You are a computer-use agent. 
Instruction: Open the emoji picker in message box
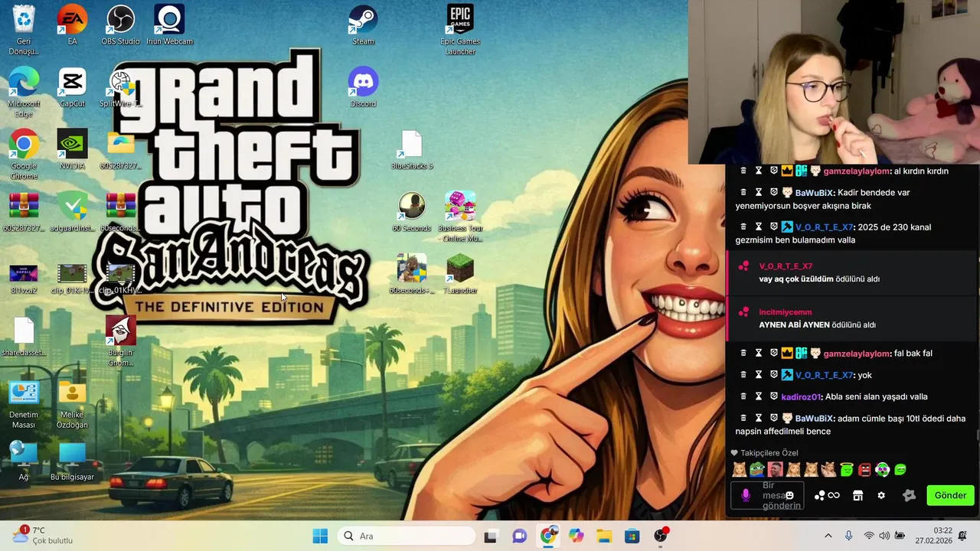[x=789, y=495]
